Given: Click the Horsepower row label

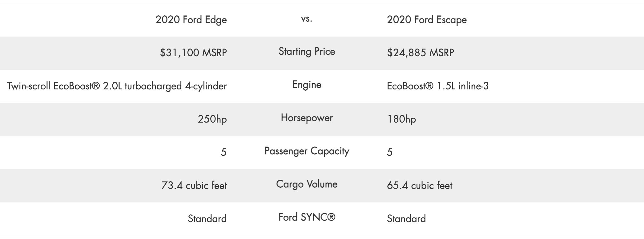Looking at the screenshot, I should pos(307,118).
